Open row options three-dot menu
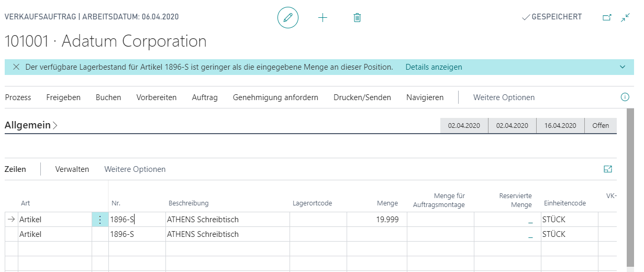This screenshot has height=272, width=644. point(100,220)
